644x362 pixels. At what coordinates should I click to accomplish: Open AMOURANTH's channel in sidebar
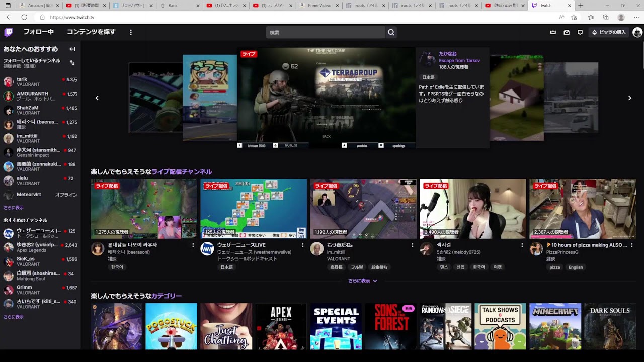click(x=40, y=96)
